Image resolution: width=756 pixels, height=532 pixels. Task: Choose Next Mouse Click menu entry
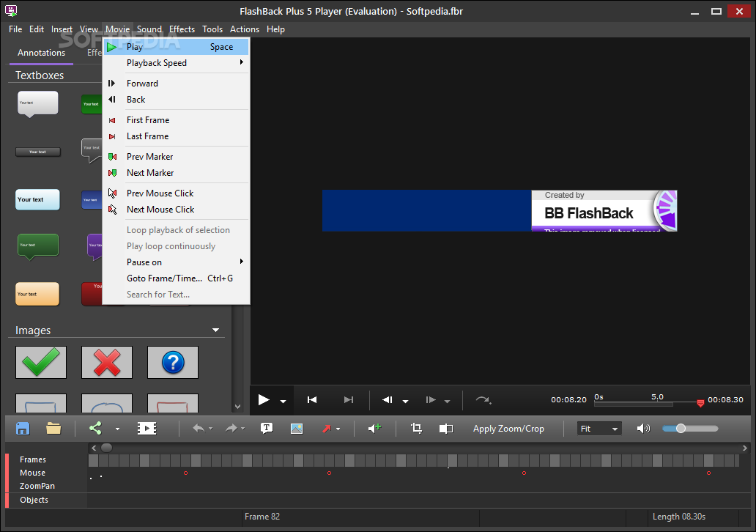pyautogui.click(x=177, y=210)
